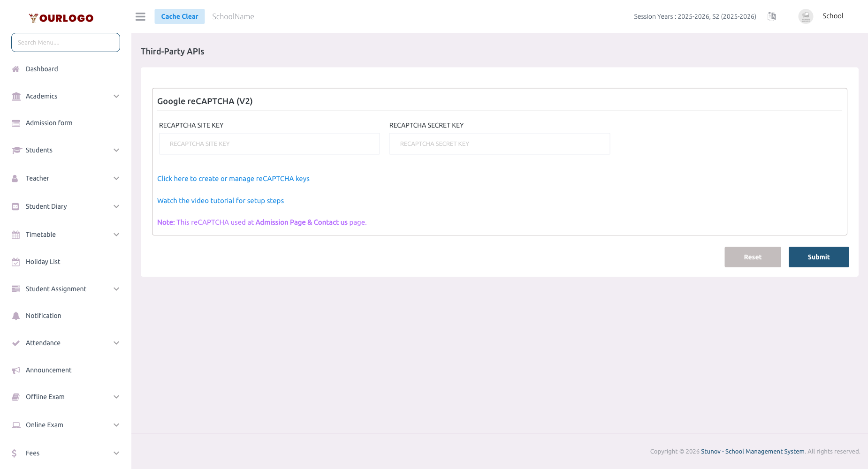Screen dimensions: 868x469
Task: Open the Dashboard home icon
Action: (16, 69)
